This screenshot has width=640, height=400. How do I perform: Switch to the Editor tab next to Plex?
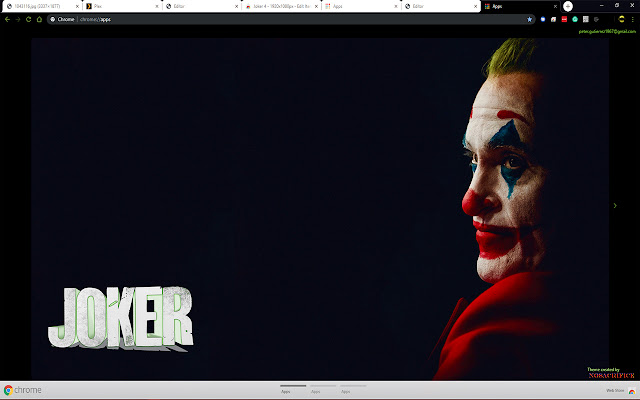[200, 6]
